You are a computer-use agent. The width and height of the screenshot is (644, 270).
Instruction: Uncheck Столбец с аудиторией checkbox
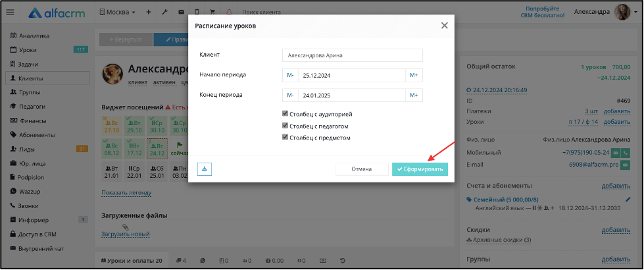point(285,114)
